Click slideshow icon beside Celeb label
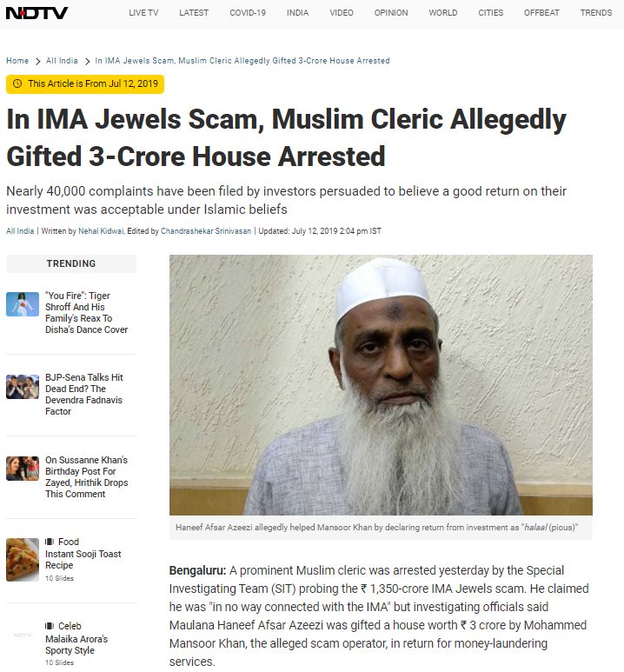The image size is (624, 672). coord(50,626)
